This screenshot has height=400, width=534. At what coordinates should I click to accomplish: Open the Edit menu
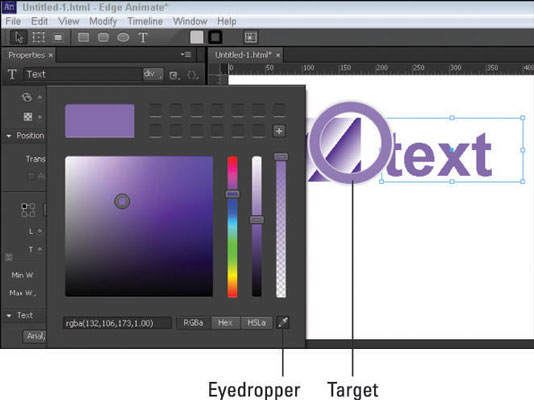[40, 21]
